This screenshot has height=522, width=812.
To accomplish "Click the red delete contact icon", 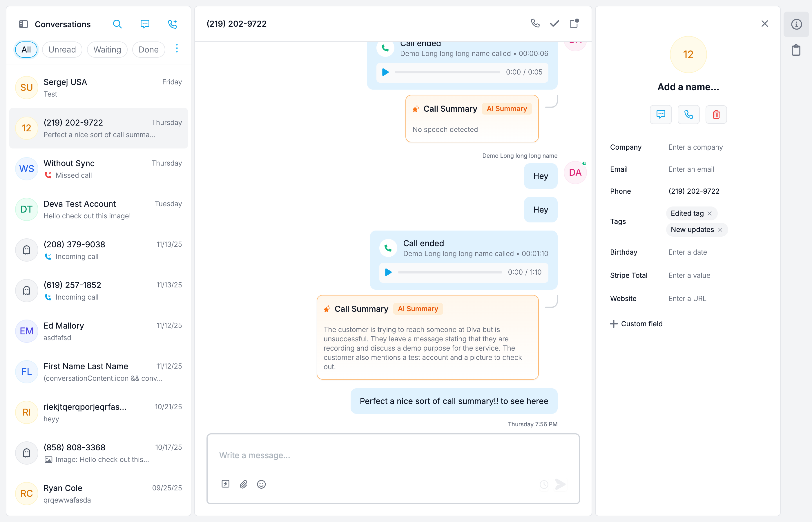I will [716, 115].
